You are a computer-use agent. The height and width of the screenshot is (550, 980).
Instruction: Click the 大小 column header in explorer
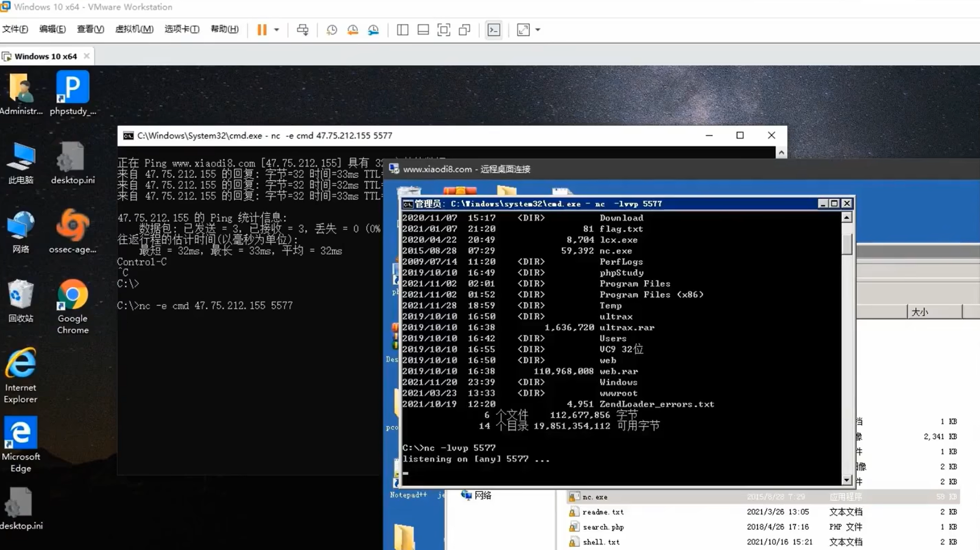pos(935,312)
